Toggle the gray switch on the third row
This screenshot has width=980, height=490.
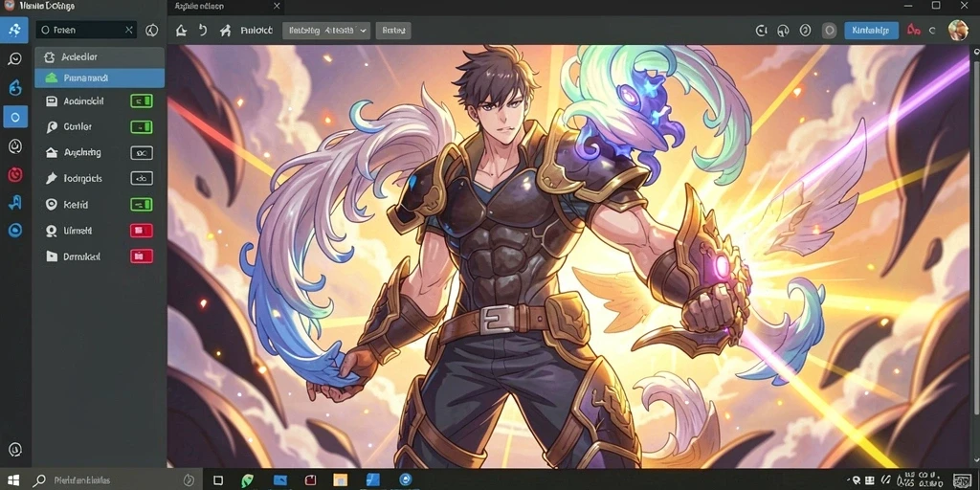[x=142, y=152]
